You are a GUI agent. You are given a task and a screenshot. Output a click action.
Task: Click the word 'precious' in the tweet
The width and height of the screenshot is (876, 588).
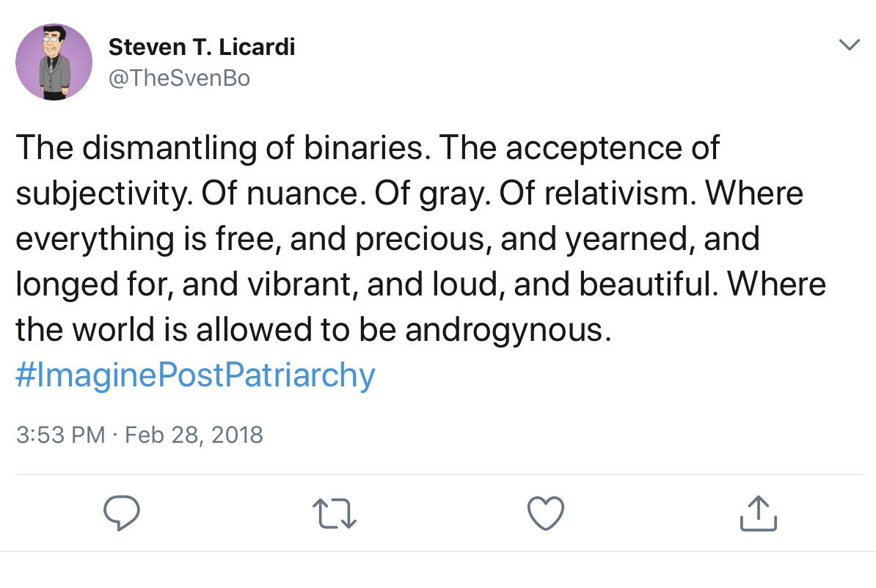tap(419, 239)
